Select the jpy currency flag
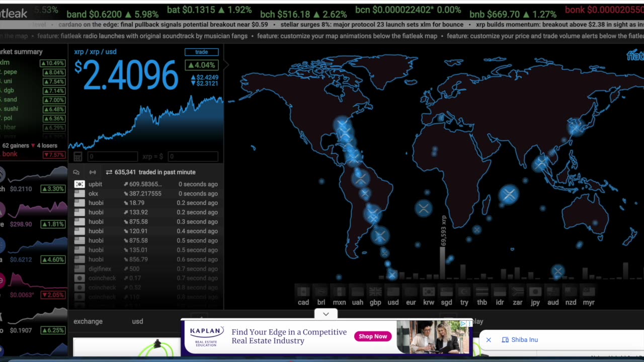Image resolution: width=644 pixels, height=362 pixels. [x=535, y=292]
